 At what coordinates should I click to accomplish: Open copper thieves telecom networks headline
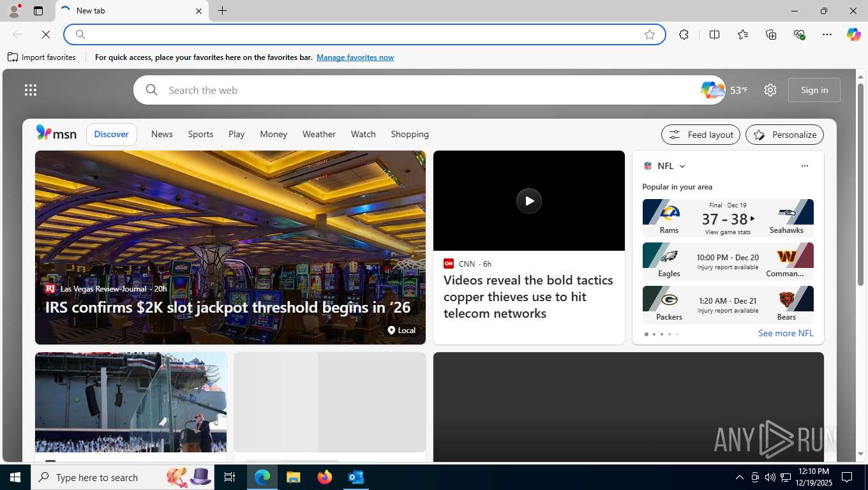pos(528,297)
